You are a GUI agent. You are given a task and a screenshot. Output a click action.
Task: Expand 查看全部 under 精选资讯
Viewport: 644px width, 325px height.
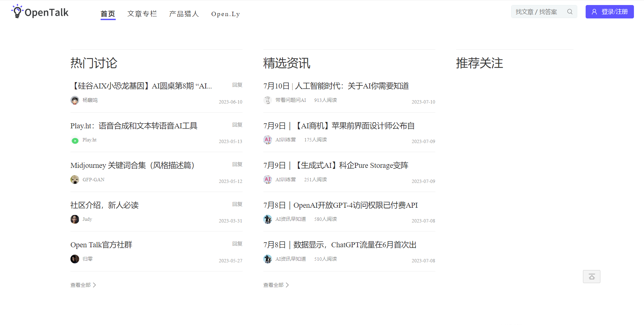coord(276,285)
